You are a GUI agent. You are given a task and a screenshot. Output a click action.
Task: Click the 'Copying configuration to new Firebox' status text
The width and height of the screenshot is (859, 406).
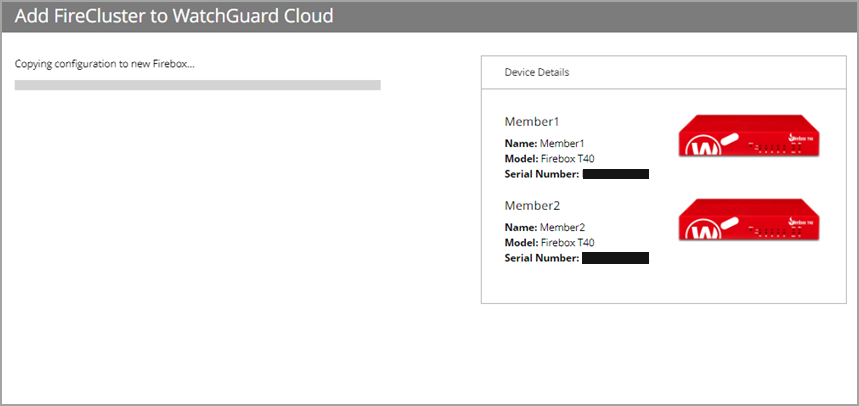[105, 64]
